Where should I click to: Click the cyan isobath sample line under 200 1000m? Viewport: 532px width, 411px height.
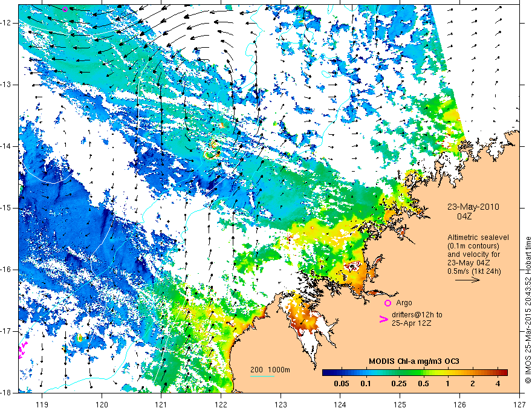(x=262, y=376)
